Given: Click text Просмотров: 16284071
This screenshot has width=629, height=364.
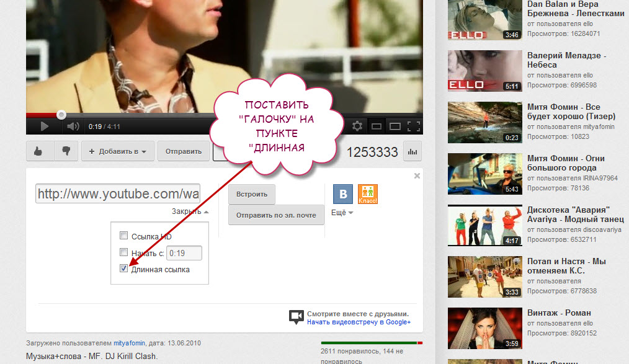Looking at the screenshot, I should click(x=564, y=33).
